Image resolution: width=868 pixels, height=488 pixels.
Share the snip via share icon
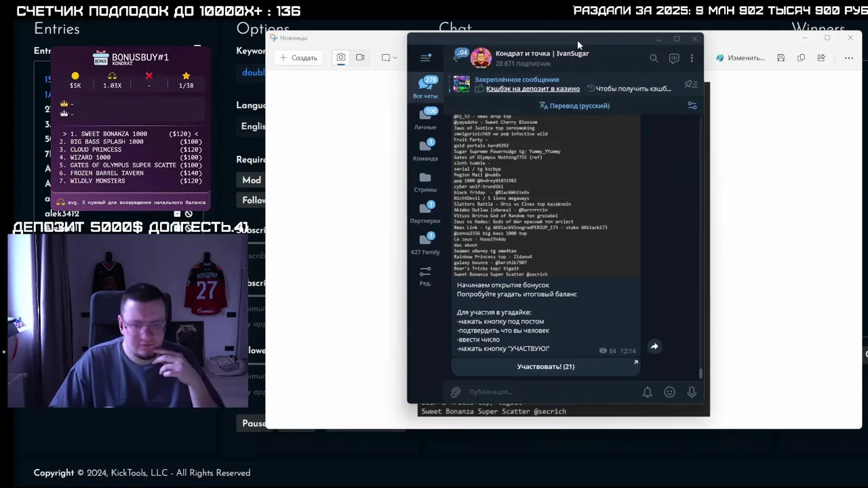(x=821, y=58)
